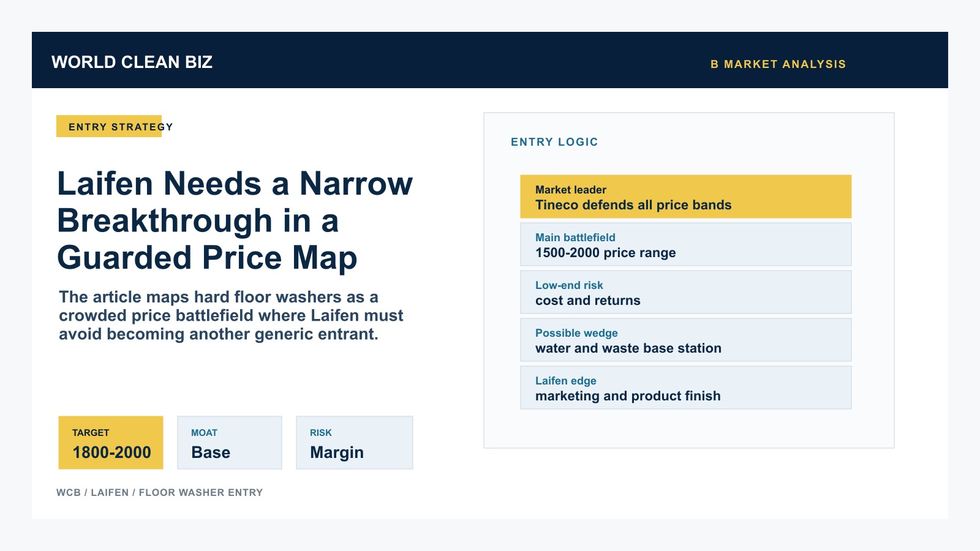
Task: Click the WORLD CLEAN BIZ header title
Action: click(x=132, y=62)
